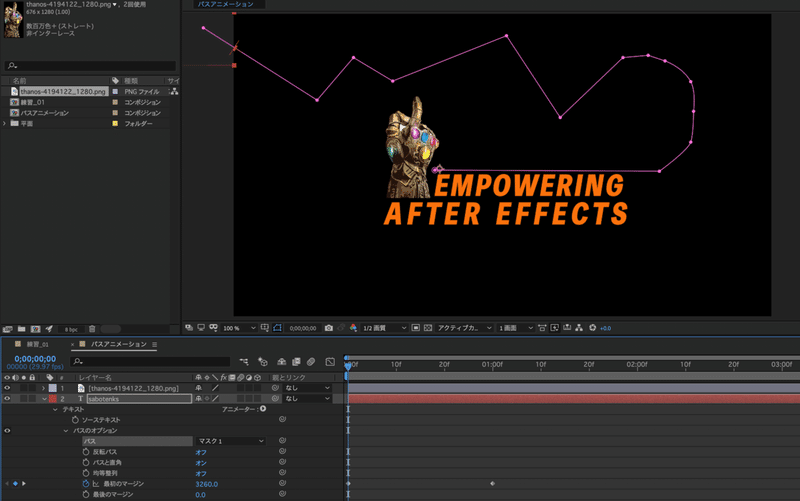Open the 1/2 画質 resolution dropdown
Screen dimensions: 800x501
384,328
